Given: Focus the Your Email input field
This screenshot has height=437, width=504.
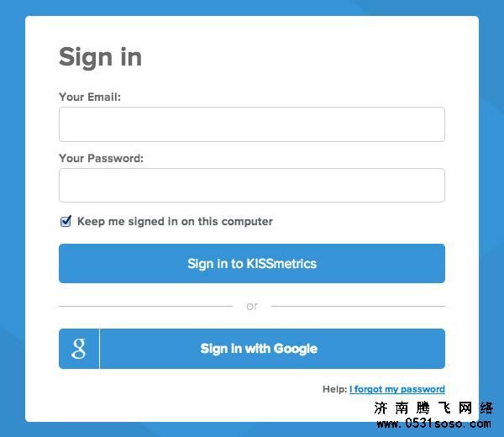Looking at the screenshot, I should click(x=252, y=124).
